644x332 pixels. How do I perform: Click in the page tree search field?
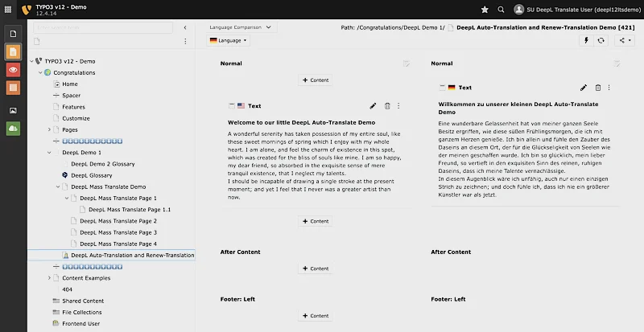point(103,27)
